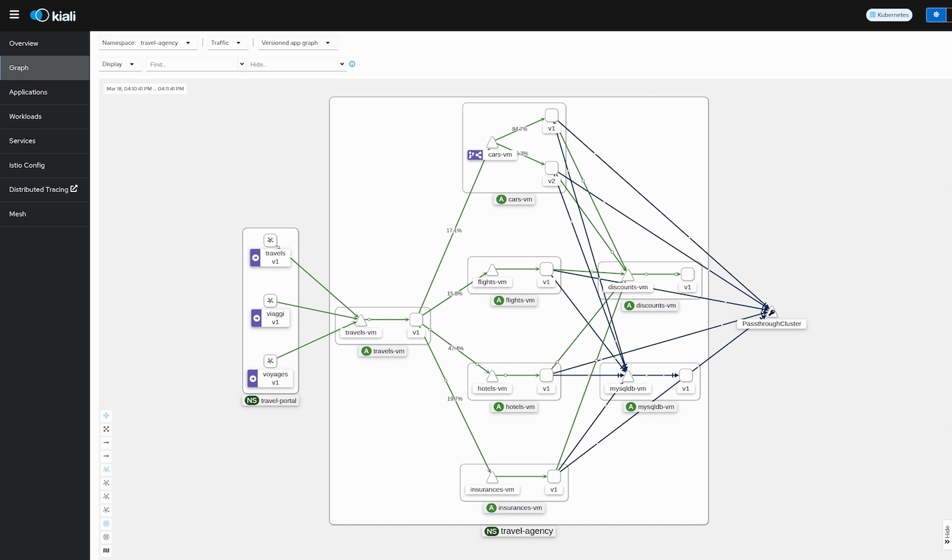Select the voyages v1 workload node
The width and height of the screenshot is (952, 560).
pos(270,361)
